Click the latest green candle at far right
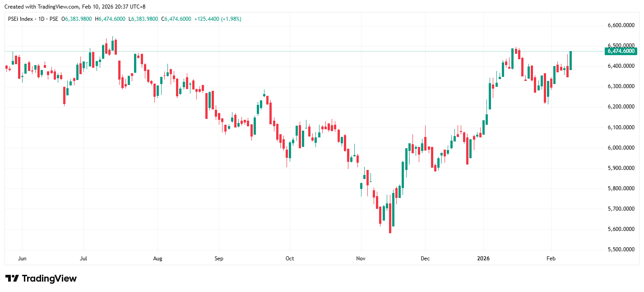The width and height of the screenshot is (644, 292). click(x=571, y=61)
